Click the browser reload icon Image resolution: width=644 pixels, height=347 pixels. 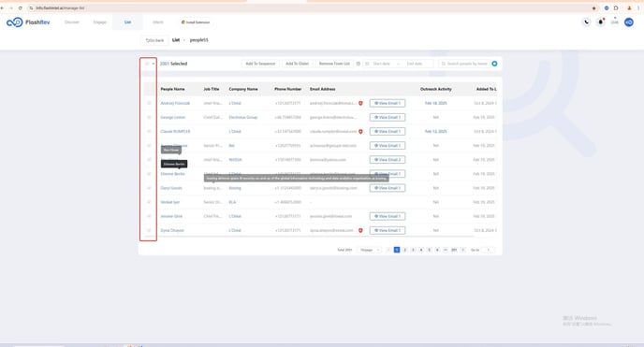21,7
